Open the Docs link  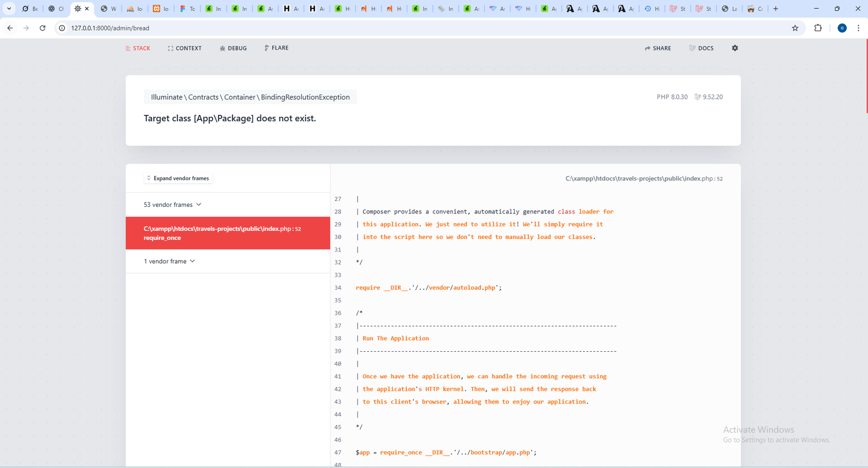(701, 48)
